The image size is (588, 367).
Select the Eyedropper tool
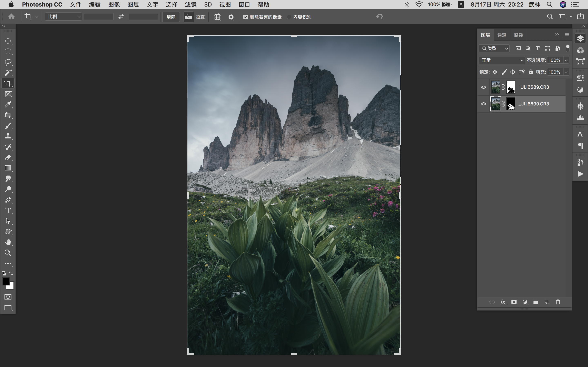(8, 104)
